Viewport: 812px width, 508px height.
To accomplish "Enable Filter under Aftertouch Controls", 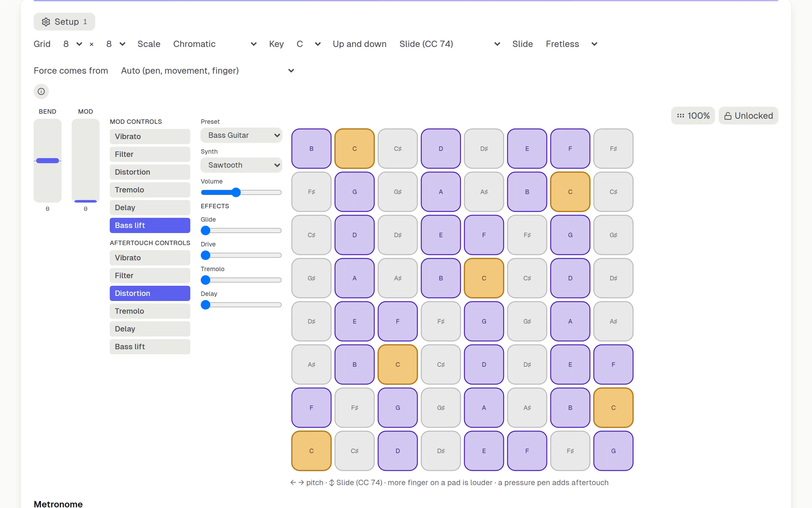I will [x=150, y=276].
